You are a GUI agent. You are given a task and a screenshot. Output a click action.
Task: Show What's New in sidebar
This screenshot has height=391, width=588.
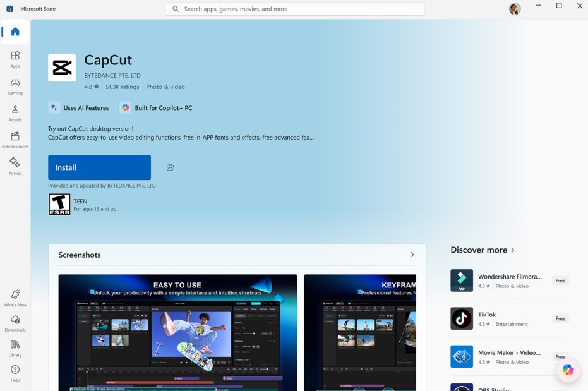pyautogui.click(x=15, y=298)
